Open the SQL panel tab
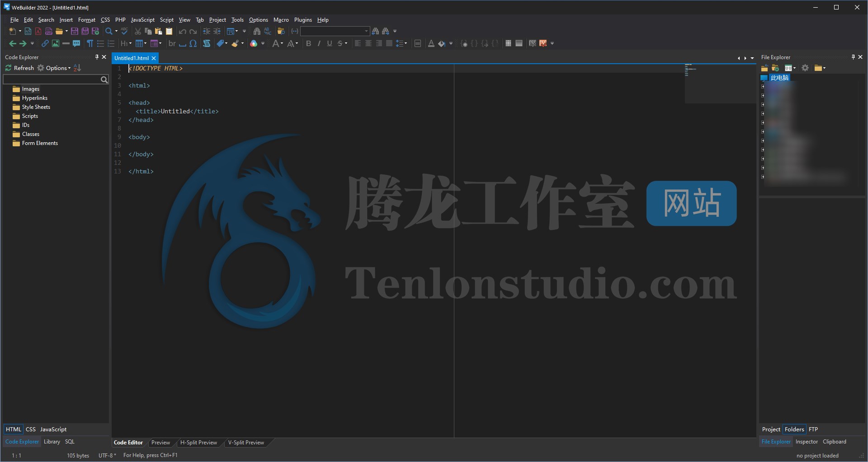868x462 pixels. point(70,442)
